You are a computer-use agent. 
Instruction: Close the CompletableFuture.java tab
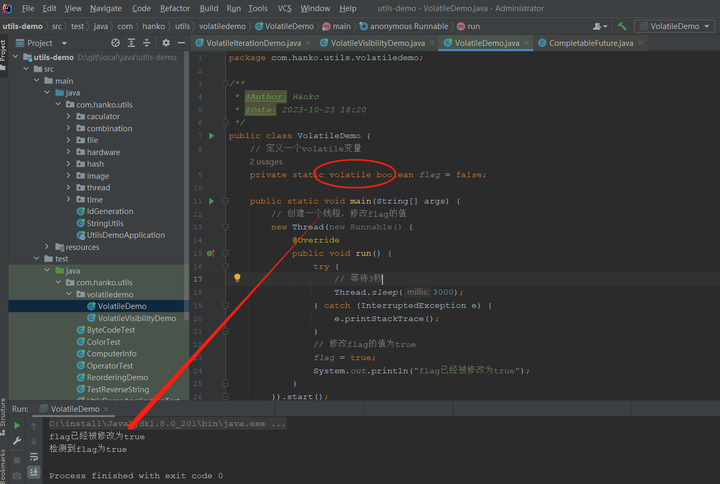pyautogui.click(x=640, y=43)
